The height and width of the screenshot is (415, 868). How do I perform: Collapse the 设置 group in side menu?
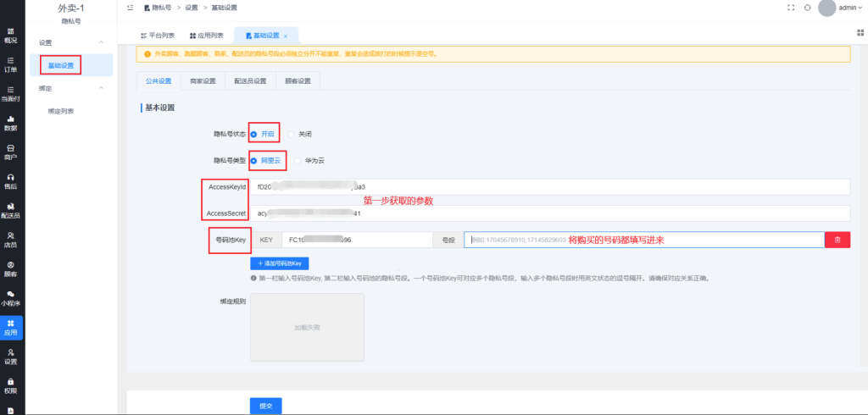point(102,42)
